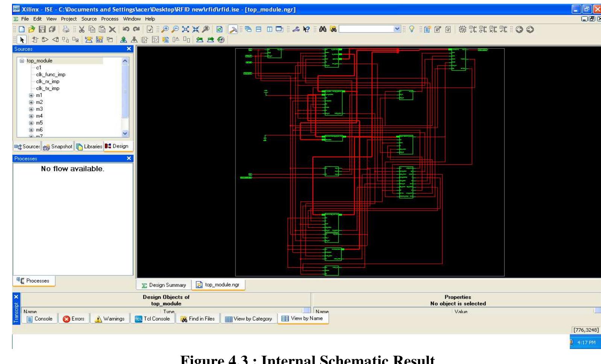Image resolution: width=601 pixels, height=364 pixels.
Task: Select clk_func_imp in the sources tree
Action: coord(51,75)
